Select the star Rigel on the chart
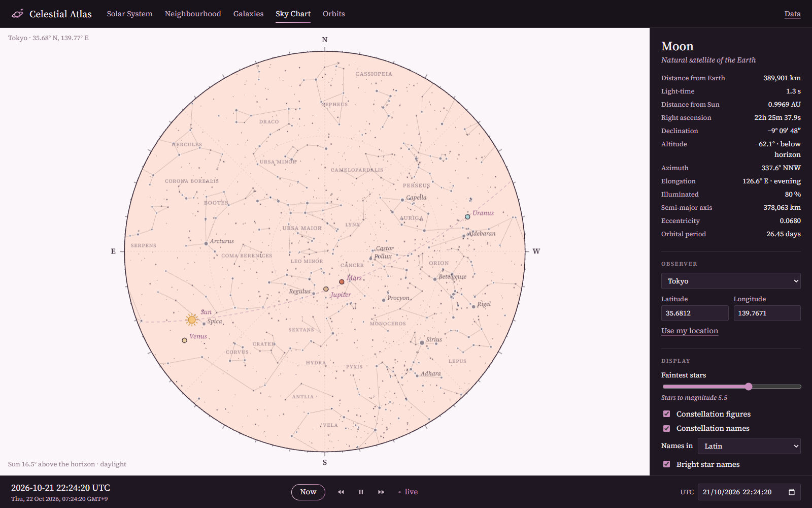 [x=473, y=306]
